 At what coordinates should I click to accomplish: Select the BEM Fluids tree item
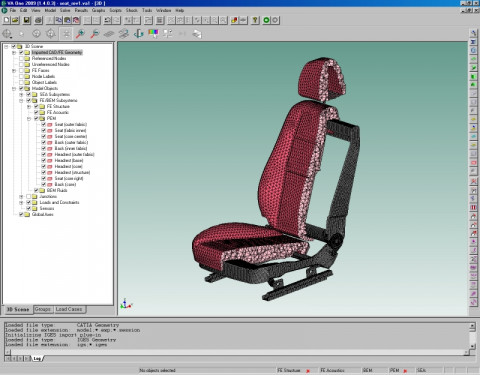coord(57,190)
